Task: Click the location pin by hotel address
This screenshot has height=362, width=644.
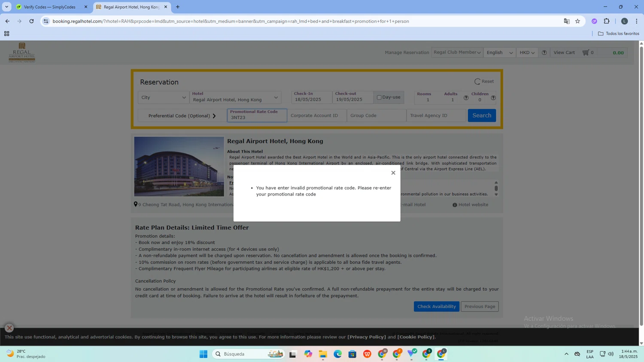Action: (136, 205)
